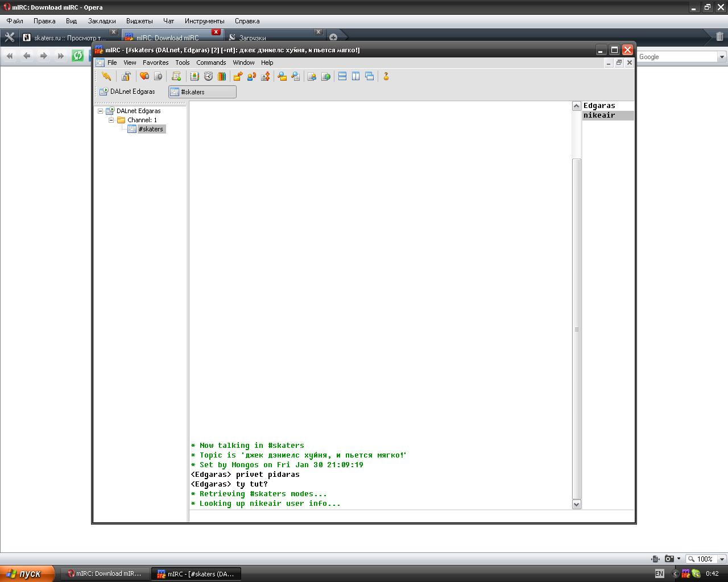
Task: Open the Google search engine dropdown
Action: (x=722, y=57)
